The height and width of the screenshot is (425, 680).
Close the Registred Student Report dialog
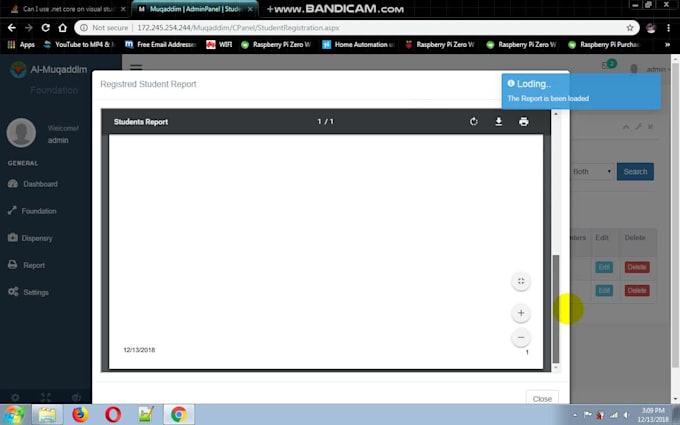click(542, 399)
